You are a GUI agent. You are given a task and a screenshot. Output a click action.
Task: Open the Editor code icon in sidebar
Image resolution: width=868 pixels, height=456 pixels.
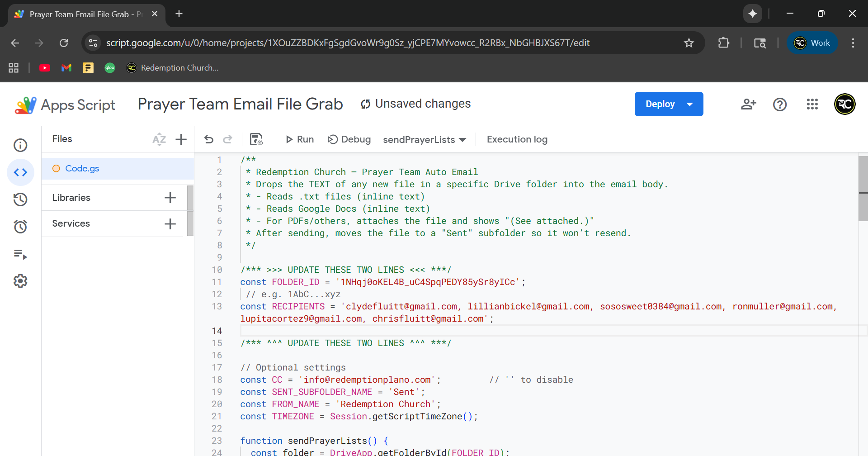pyautogui.click(x=20, y=172)
